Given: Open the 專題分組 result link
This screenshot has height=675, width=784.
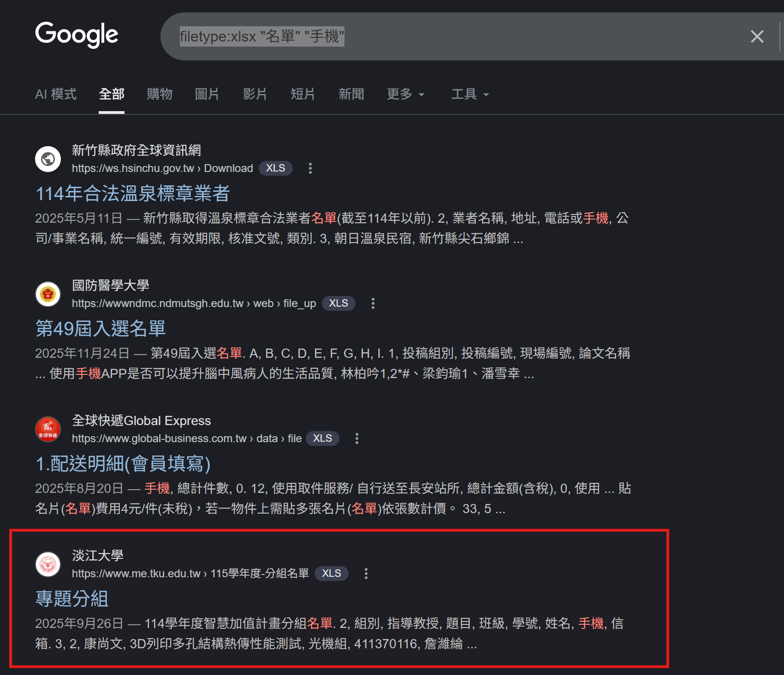Looking at the screenshot, I should [72, 599].
